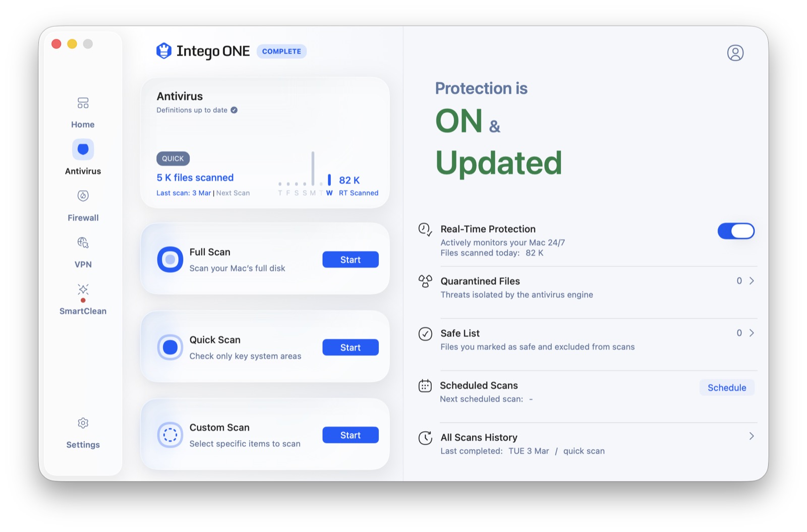Open the Home sidebar icon
This screenshot has height=532, width=807.
point(83,103)
